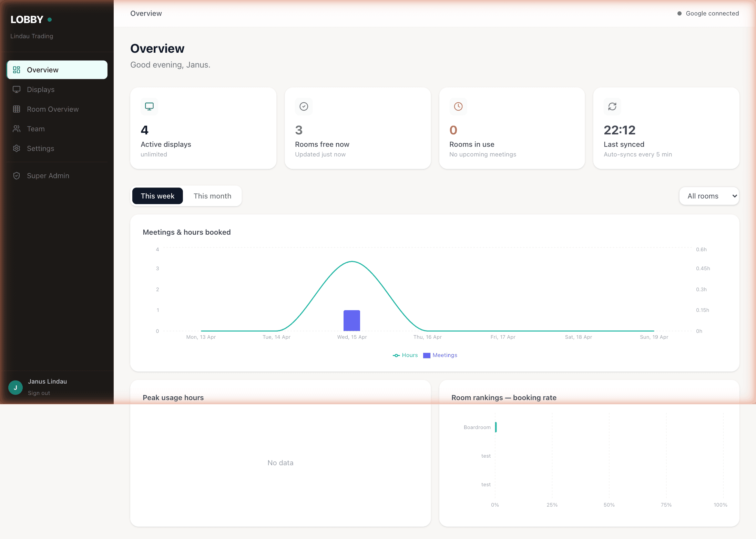
Task: Click the sync icon on Last synced card
Action: 612,106
